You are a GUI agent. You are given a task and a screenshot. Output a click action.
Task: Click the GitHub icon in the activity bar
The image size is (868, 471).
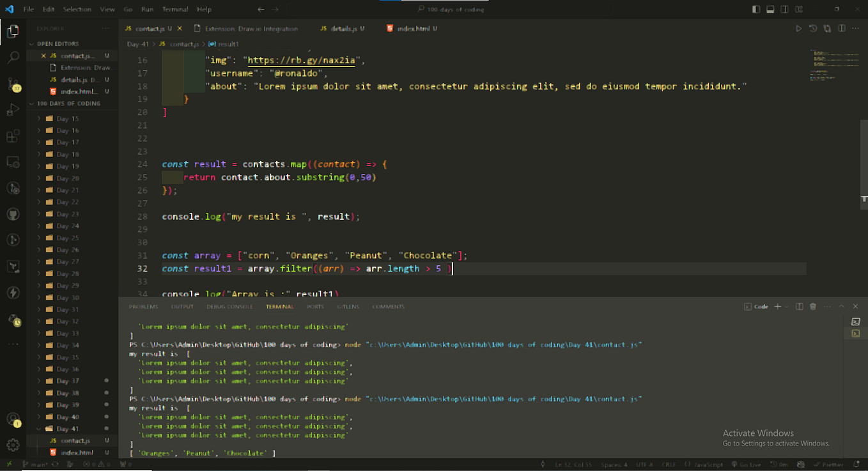[13, 214]
